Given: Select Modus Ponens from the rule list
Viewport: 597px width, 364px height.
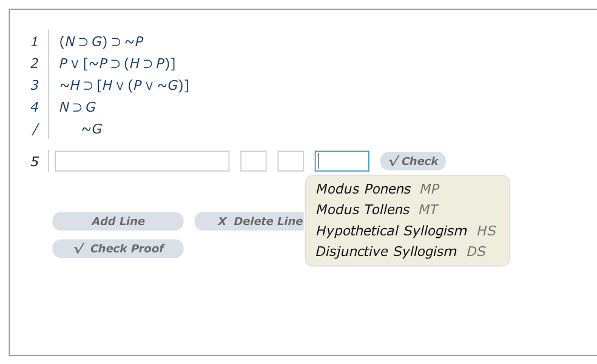Looking at the screenshot, I should click(363, 189).
